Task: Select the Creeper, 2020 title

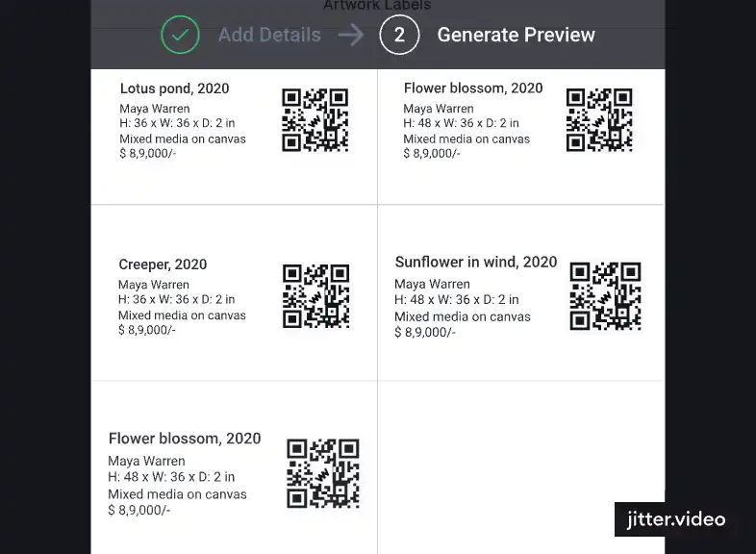Action: (163, 264)
